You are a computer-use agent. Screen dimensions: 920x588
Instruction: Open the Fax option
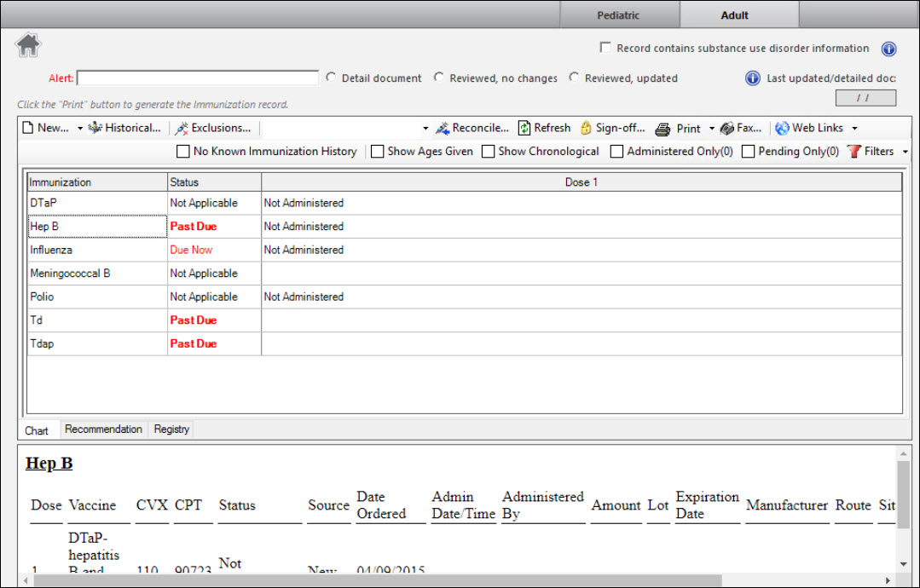(741, 128)
